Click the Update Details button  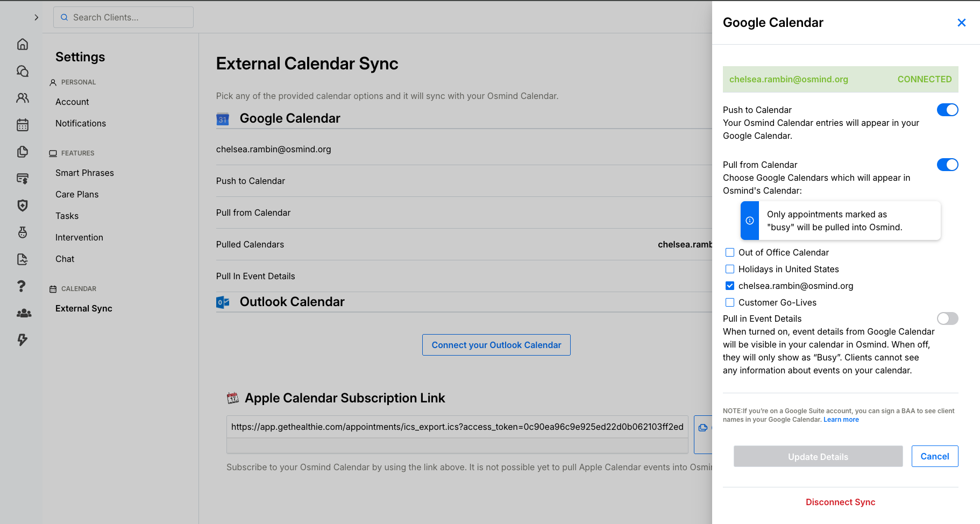tap(818, 456)
